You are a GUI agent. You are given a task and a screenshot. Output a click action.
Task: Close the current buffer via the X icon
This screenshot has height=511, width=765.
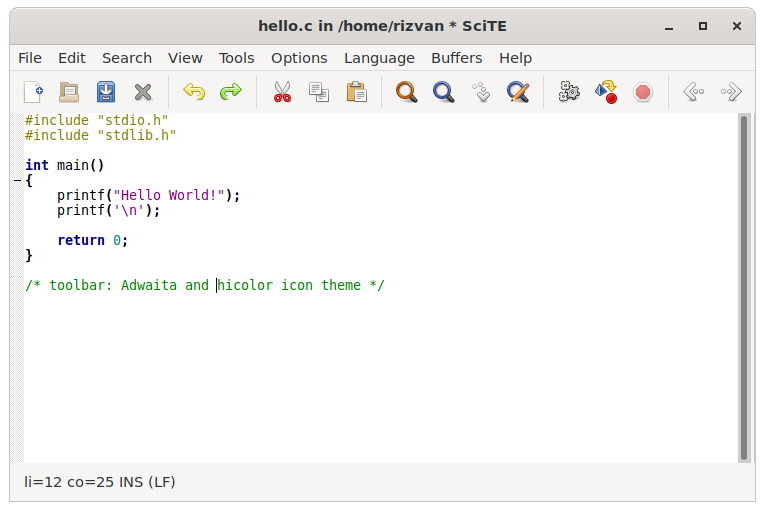tap(143, 92)
